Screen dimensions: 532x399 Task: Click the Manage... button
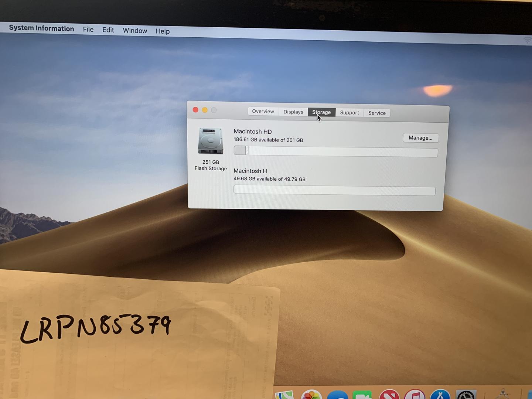point(420,138)
